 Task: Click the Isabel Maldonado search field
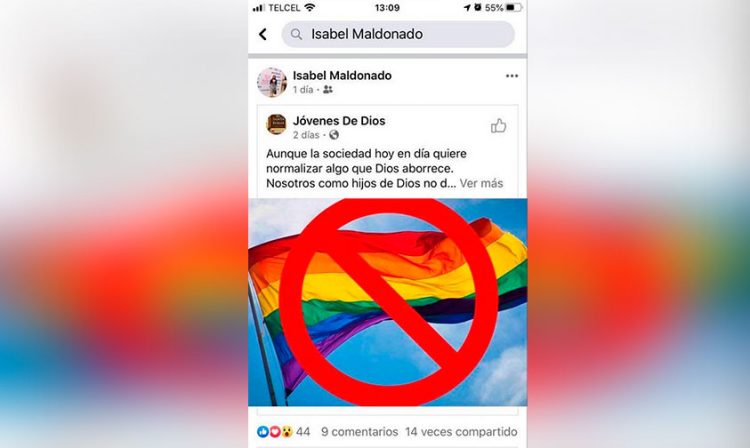398,34
